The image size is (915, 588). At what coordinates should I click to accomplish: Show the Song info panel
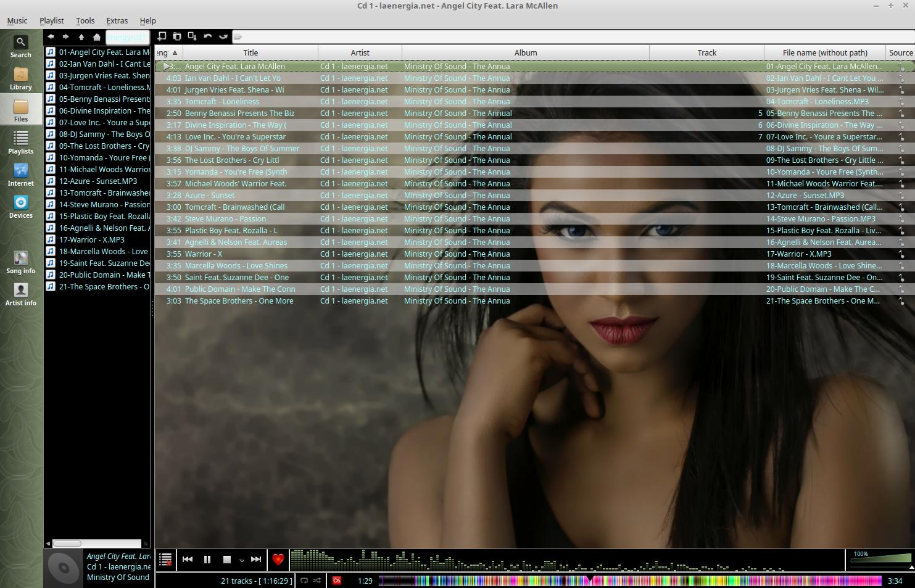[20, 260]
